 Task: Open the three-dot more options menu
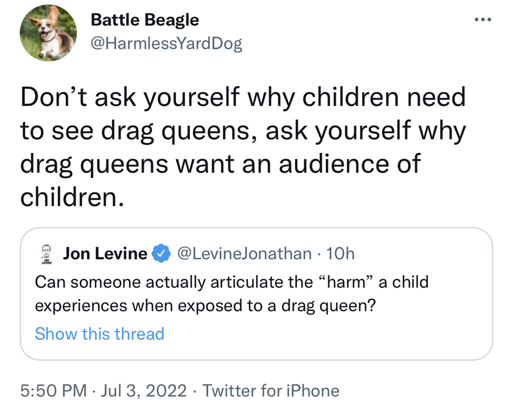coord(483,19)
